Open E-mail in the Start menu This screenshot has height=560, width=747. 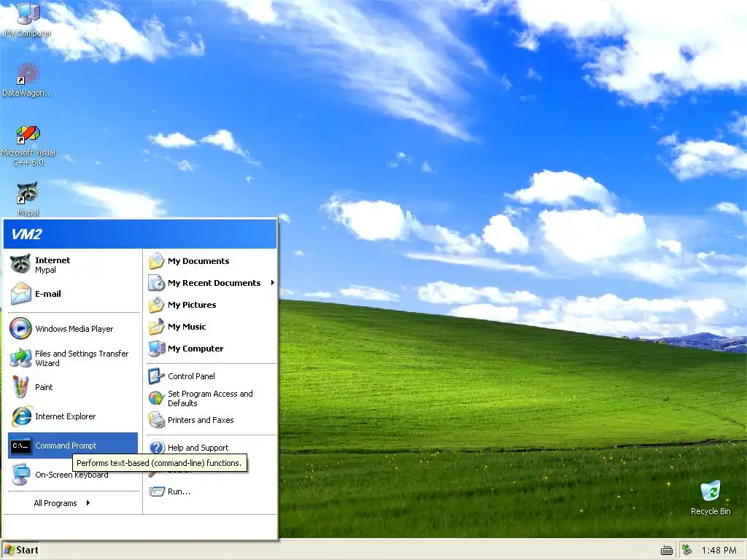pos(73,294)
